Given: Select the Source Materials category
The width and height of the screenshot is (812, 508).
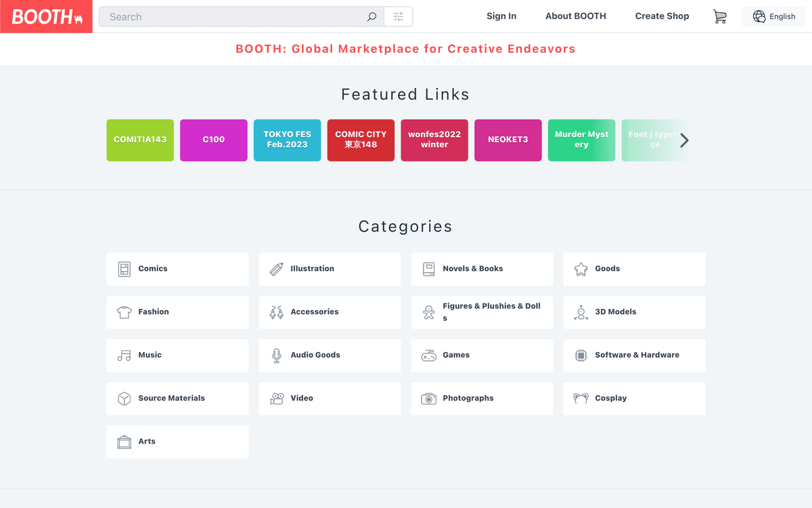Looking at the screenshot, I should tap(177, 399).
